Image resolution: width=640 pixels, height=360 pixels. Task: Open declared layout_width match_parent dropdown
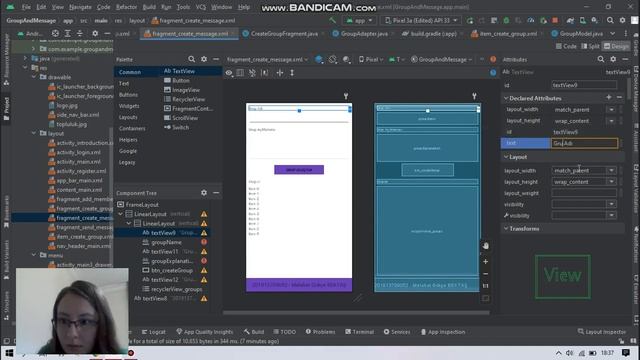(611, 109)
